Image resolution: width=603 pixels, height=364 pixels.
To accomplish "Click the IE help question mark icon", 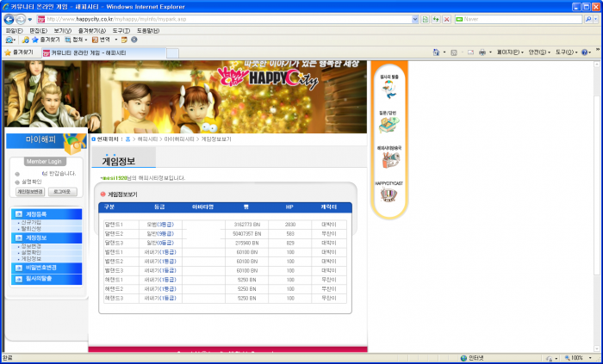I will point(585,52).
